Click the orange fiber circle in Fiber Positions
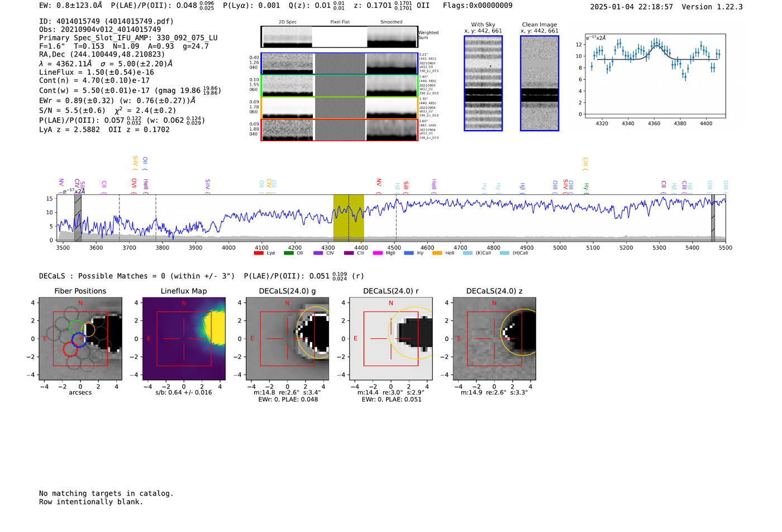Image resolution: width=782 pixels, height=532 pixels. [88, 330]
